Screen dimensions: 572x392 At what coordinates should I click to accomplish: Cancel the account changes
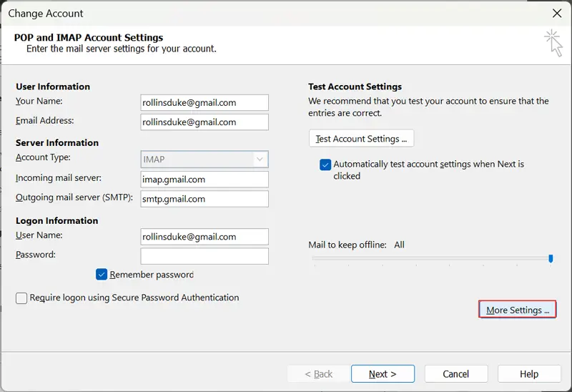tap(455, 373)
